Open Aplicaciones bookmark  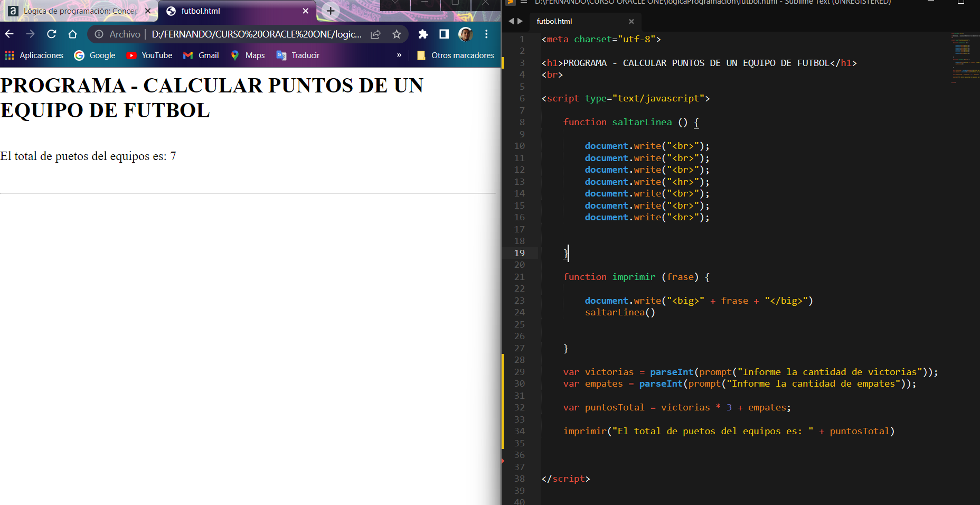[34, 55]
